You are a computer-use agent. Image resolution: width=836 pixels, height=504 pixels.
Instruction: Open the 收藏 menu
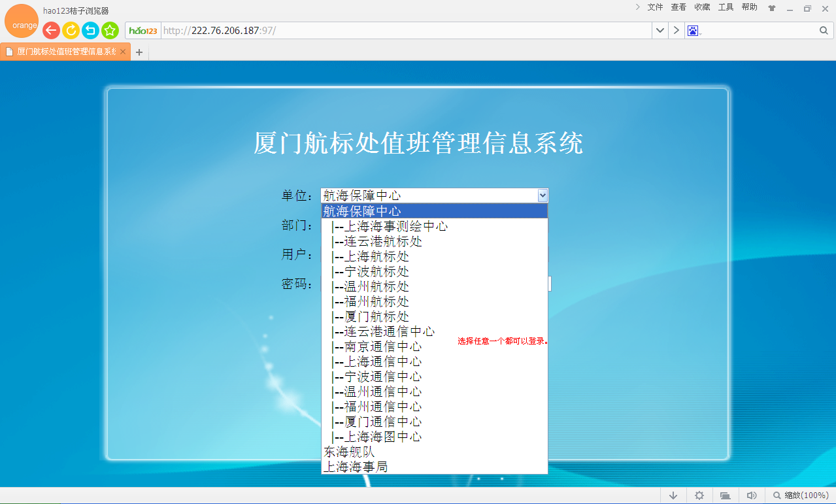pos(702,7)
